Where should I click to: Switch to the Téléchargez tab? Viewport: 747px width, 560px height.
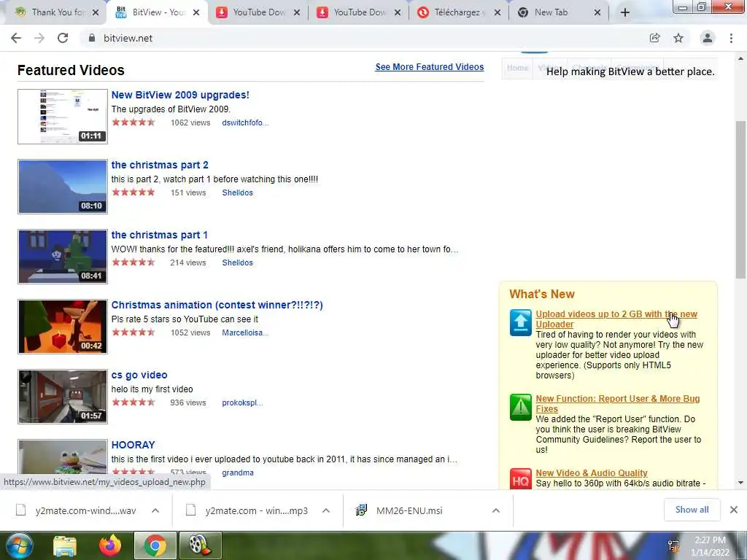(460, 12)
